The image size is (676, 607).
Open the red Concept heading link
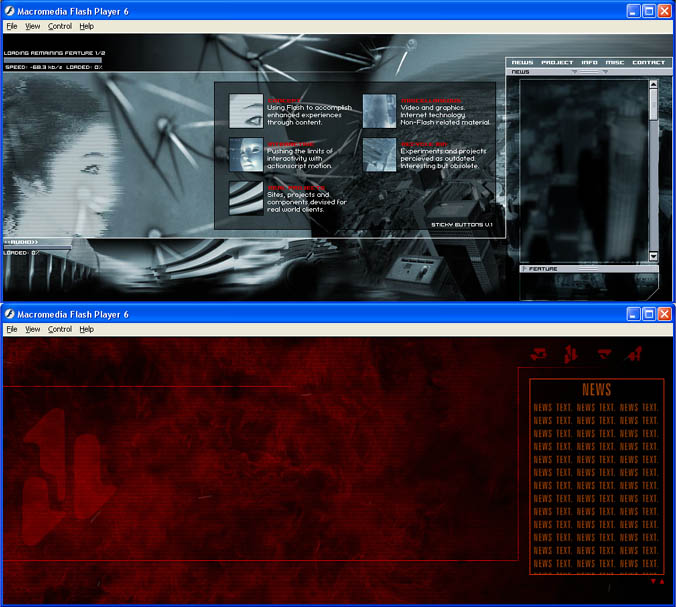284,100
